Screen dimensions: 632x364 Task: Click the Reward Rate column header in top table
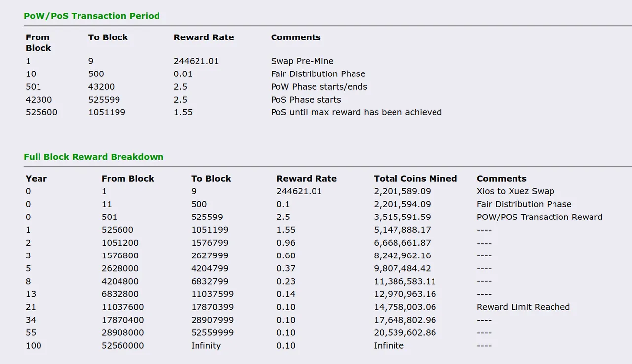pyautogui.click(x=203, y=37)
